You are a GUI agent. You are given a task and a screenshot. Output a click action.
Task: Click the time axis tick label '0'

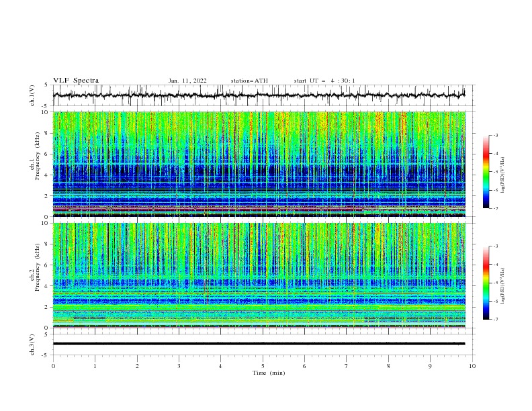[x=53, y=366]
